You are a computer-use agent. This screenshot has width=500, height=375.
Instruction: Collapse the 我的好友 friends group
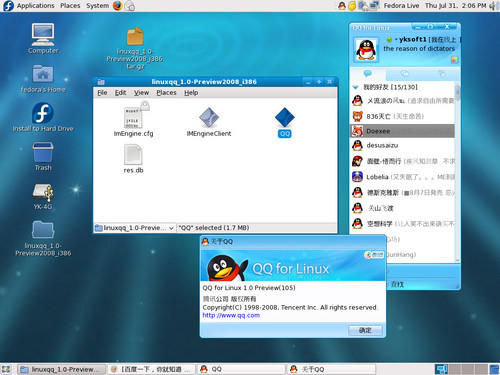click(355, 87)
